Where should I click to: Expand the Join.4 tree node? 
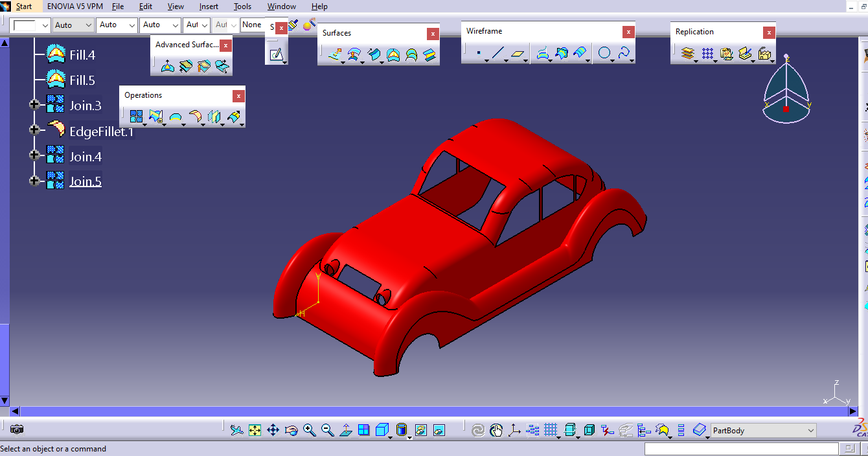(34, 155)
